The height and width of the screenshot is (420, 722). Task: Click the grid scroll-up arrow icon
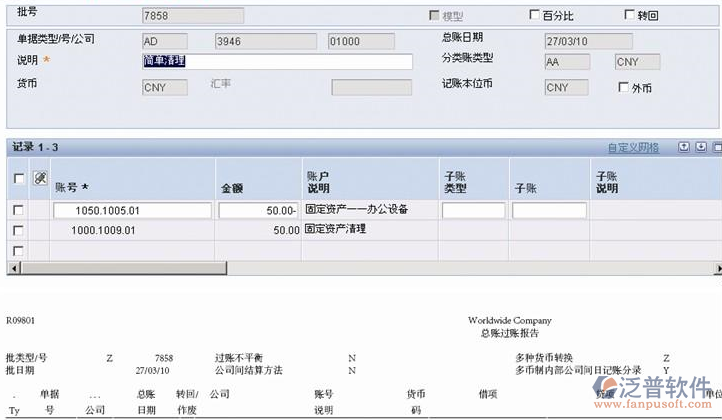pyautogui.click(x=684, y=147)
